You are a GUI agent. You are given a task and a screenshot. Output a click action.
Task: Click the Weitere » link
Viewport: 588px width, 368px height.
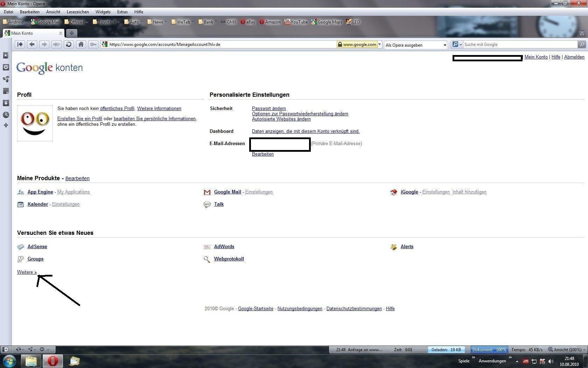coord(27,272)
